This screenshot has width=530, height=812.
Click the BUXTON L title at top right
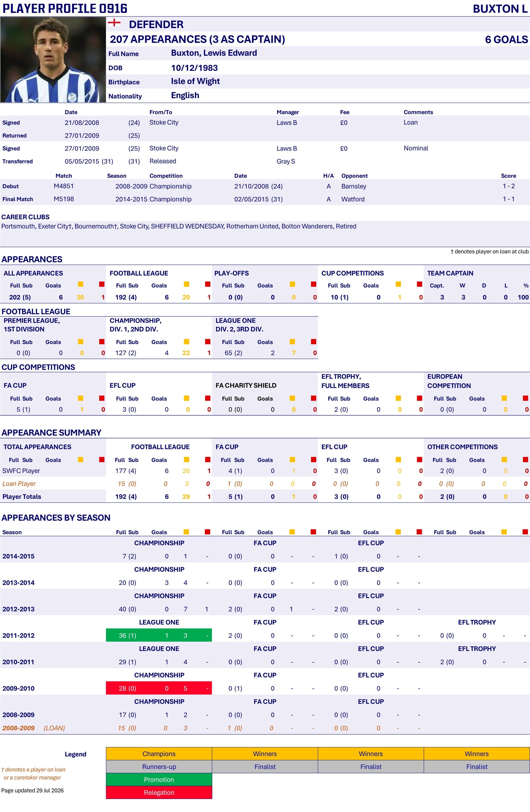(x=500, y=9)
